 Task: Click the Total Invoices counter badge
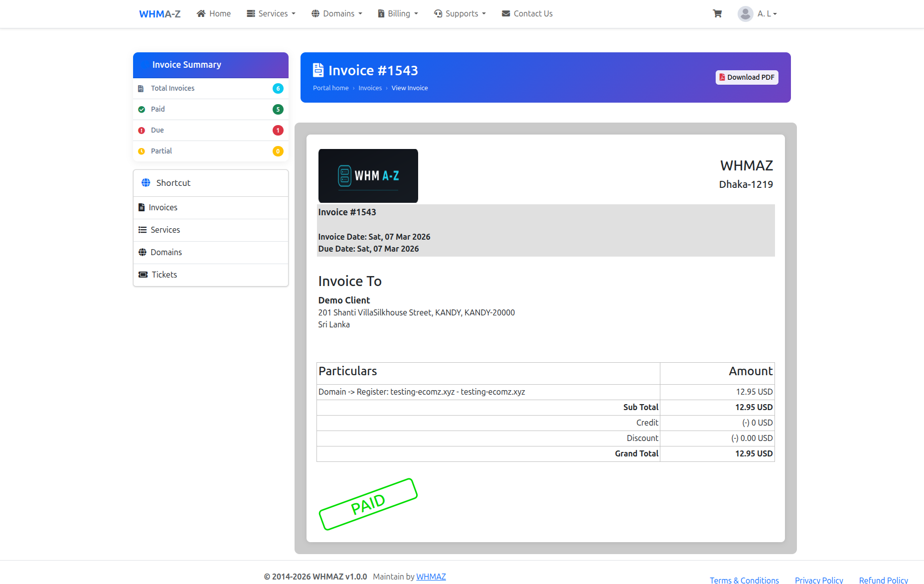[278, 88]
